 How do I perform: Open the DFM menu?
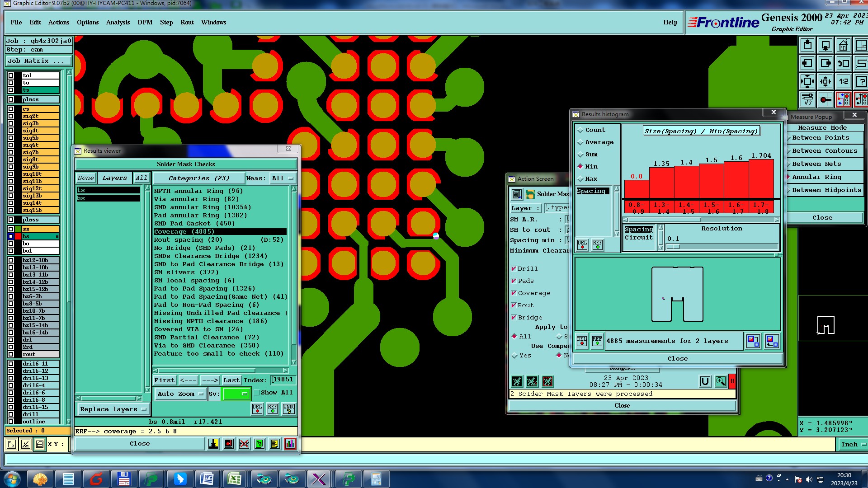click(x=145, y=22)
